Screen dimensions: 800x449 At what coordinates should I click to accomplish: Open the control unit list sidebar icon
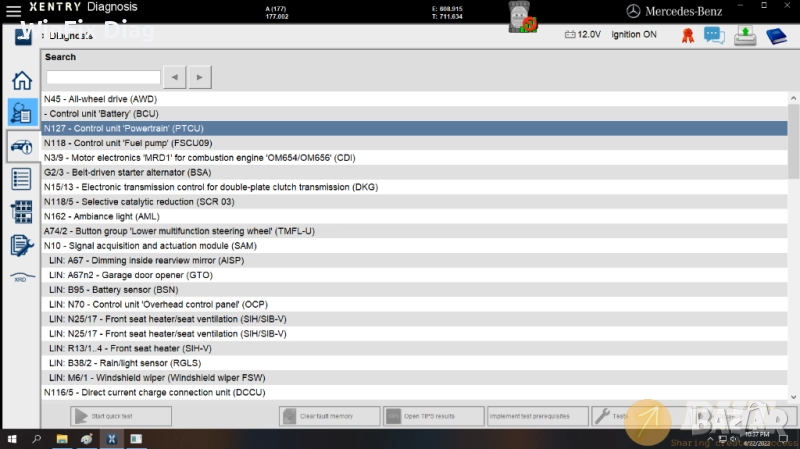21,179
